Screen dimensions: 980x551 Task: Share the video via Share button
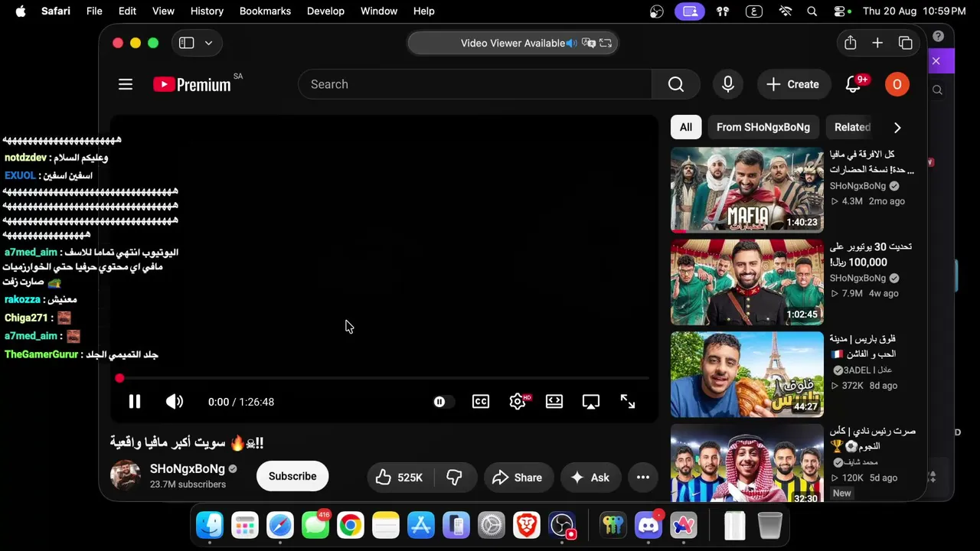point(518,478)
